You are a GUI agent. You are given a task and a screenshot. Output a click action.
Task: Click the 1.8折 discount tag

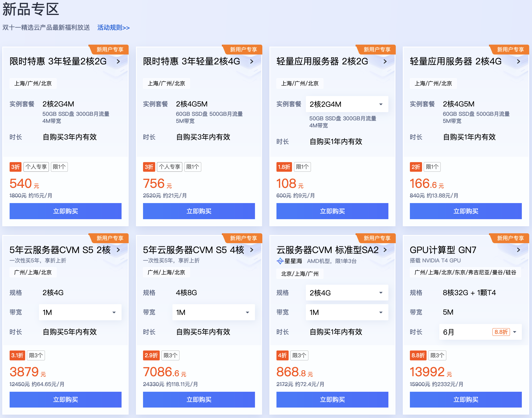pyautogui.click(x=284, y=167)
